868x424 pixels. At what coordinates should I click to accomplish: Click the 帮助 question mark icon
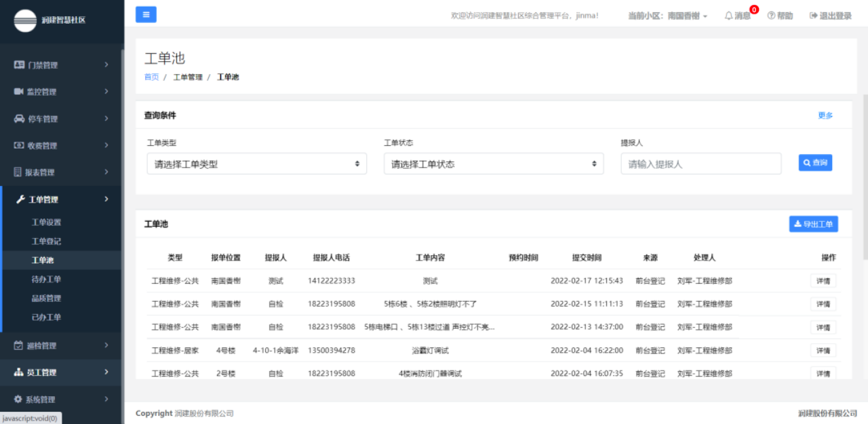pyautogui.click(x=771, y=16)
